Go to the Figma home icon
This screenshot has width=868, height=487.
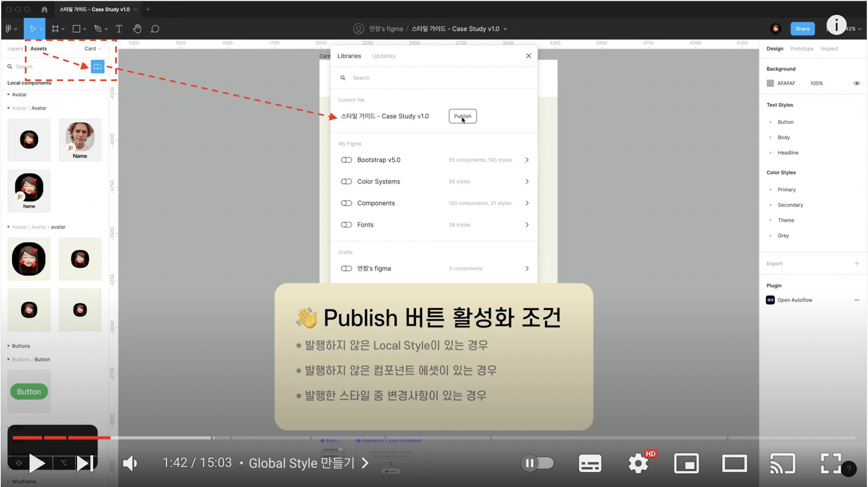pyautogui.click(x=45, y=9)
